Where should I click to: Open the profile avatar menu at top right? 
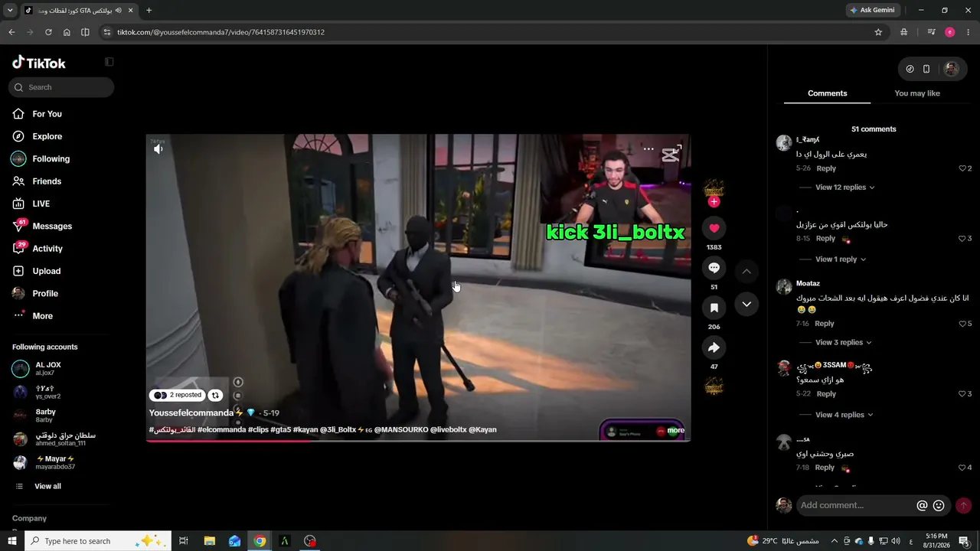pos(951,69)
